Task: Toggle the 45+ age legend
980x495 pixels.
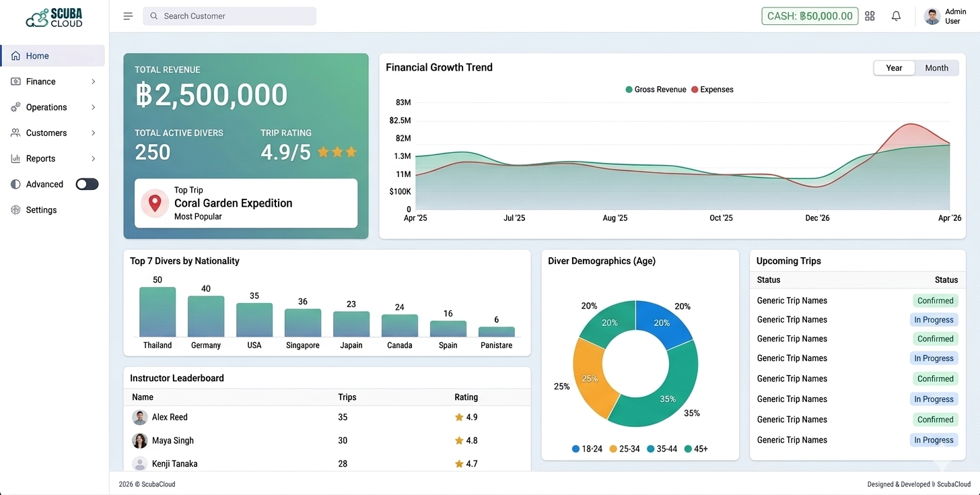Action: click(696, 449)
